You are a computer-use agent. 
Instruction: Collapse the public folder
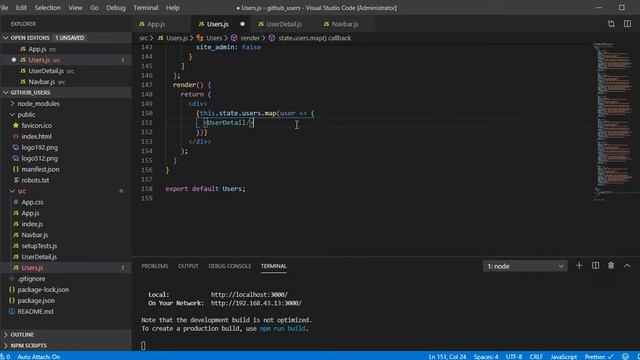point(26,115)
